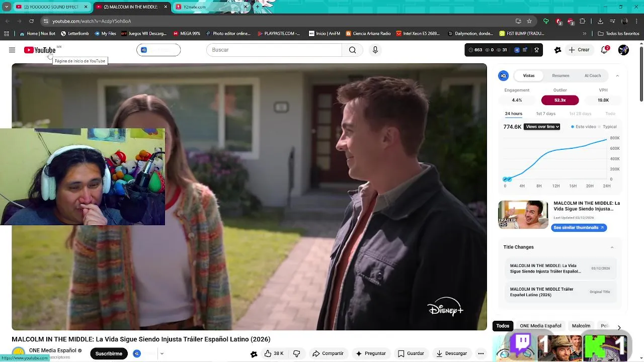644x362 pixels.
Task: Click the blue IQ logo in panel
Action: tap(503, 75)
